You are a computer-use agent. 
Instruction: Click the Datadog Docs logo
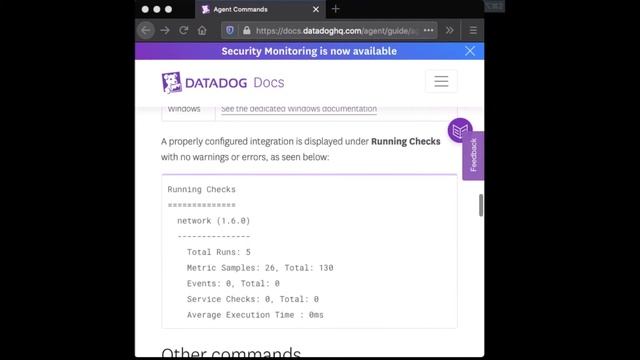click(x=223, y=82)
